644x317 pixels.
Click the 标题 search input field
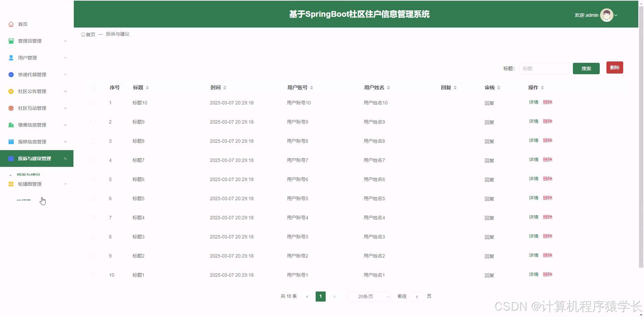point(544,69)
